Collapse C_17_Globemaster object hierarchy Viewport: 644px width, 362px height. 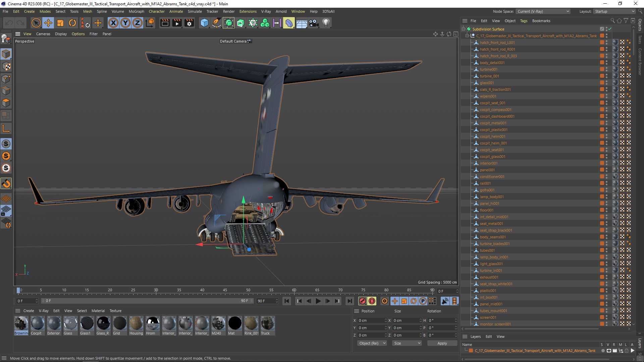coord(467,36)
